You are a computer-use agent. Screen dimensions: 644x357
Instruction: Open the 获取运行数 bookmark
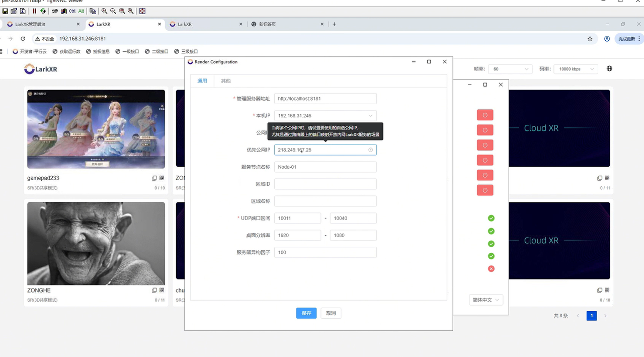66,51
